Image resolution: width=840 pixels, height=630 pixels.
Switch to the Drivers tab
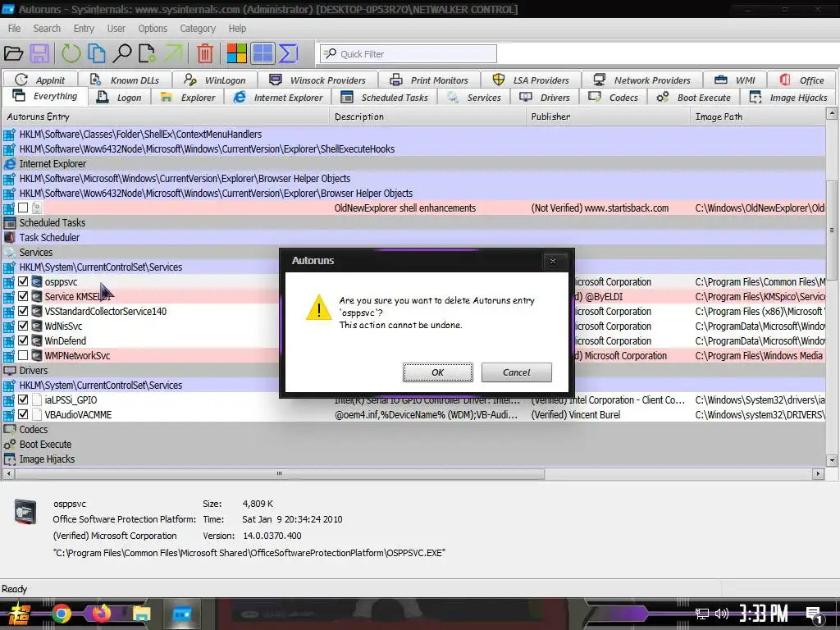(x=545, y=98)
